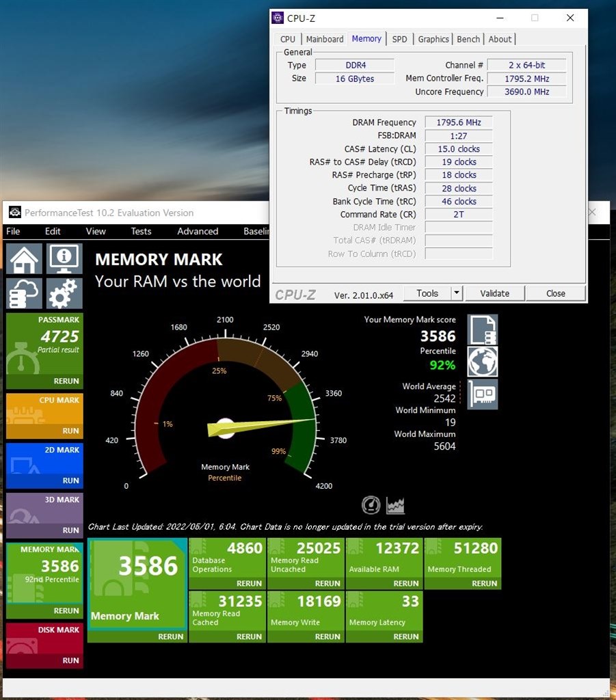The image size is (616, 700).
Task: Open the Graphics tab in CPU-Z
Action: pyautogui.click(x=433, y=39)
